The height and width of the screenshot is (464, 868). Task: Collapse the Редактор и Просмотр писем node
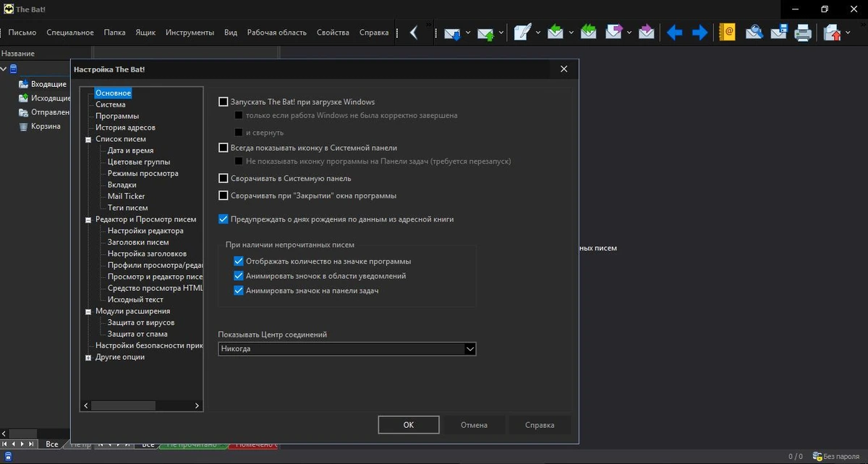click(x=88, y=219)
